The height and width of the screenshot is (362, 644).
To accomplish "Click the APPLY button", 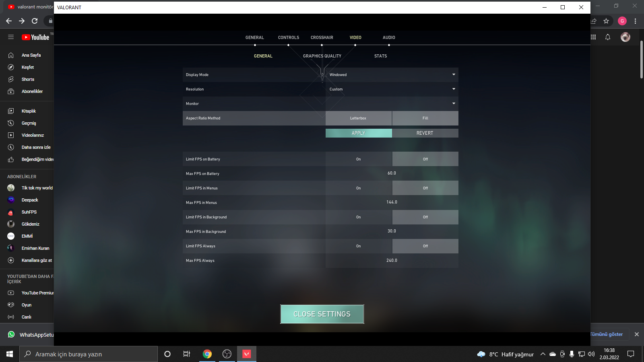I will [359, 133].
